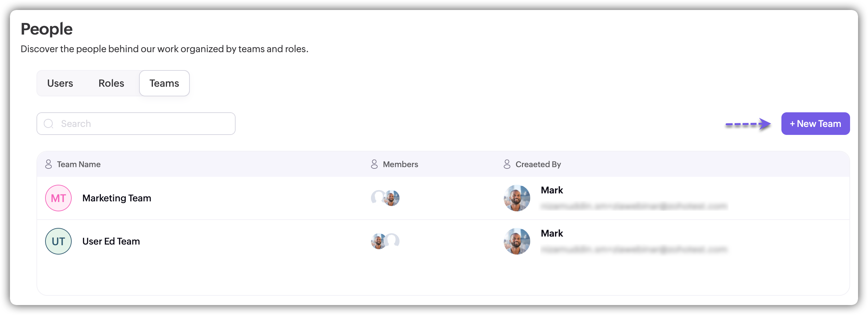The width and height of the screenshot is (868, 315).
Task: Click the search magnifier icon
Action: (48, 124)
